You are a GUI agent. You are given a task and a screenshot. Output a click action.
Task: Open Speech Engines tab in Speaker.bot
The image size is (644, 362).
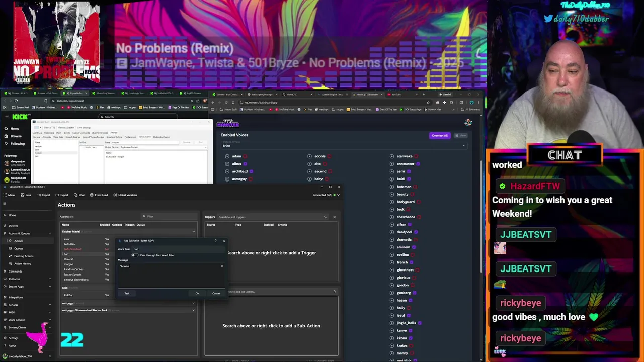click(73, 137)
